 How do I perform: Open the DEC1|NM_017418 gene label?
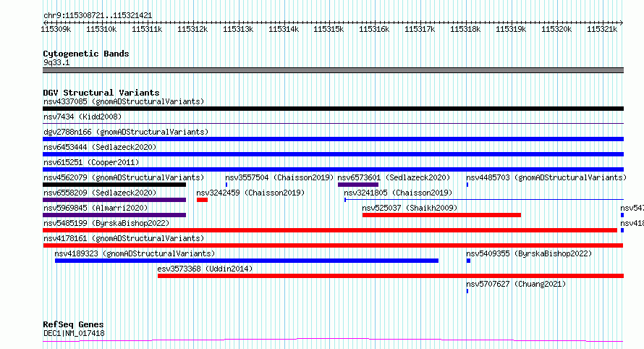tap(74, 333)
